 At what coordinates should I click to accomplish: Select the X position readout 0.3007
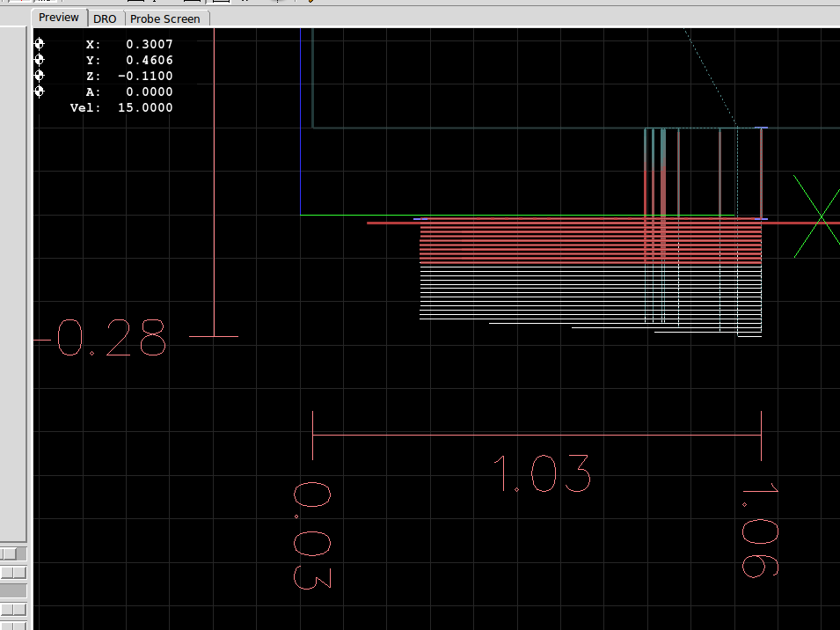[149, 44]
